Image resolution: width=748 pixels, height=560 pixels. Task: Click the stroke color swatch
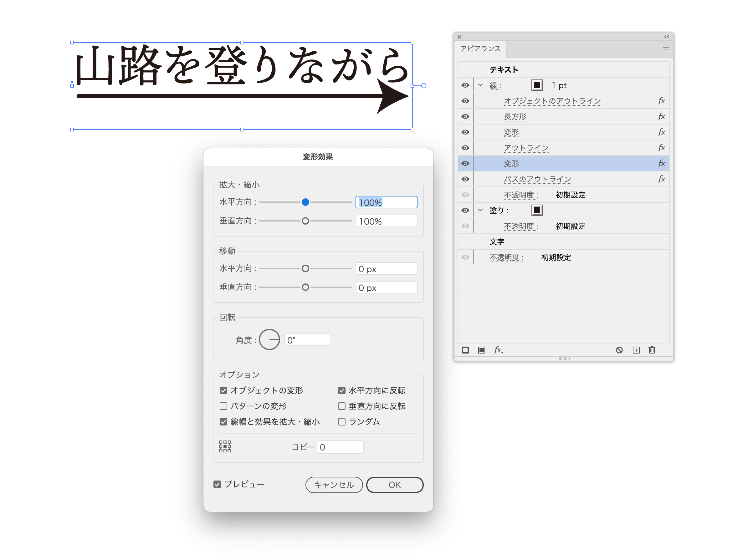(x=537, y=85)
